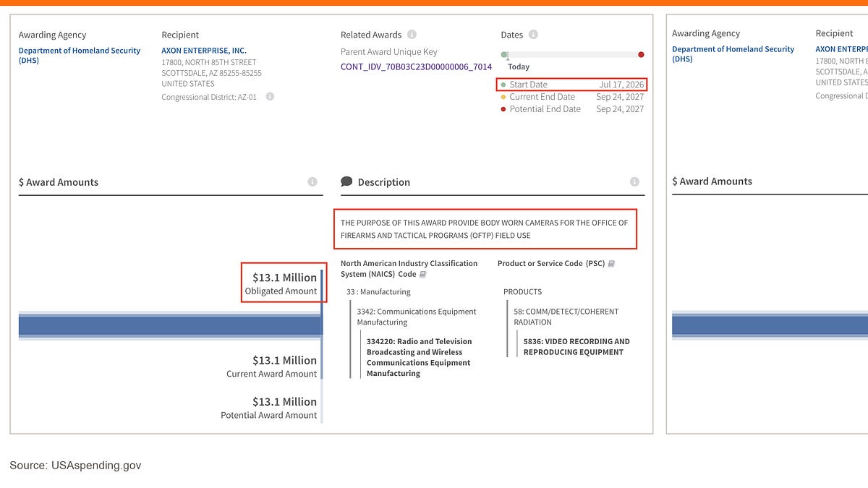Open glossary icon next to Product or Service Code
This screenshot has height=488, width=868.
[x=611, y=264]
